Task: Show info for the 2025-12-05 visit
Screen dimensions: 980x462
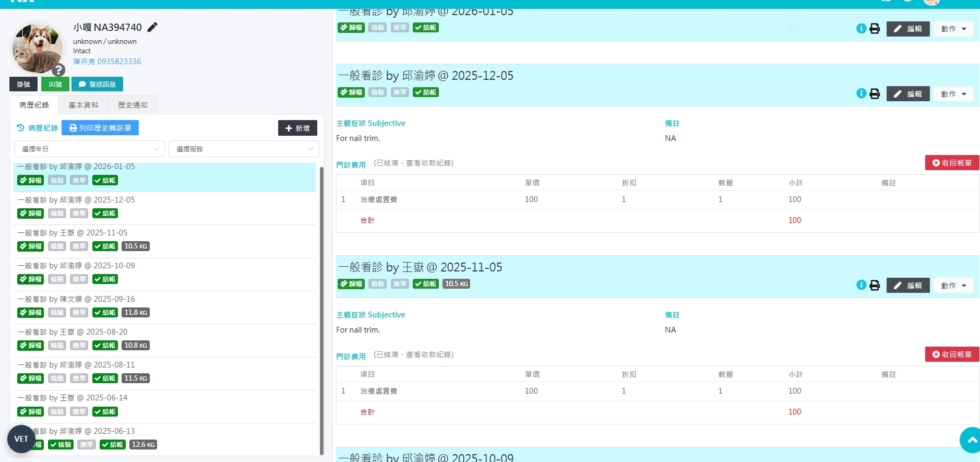Action: coord(861,93)
